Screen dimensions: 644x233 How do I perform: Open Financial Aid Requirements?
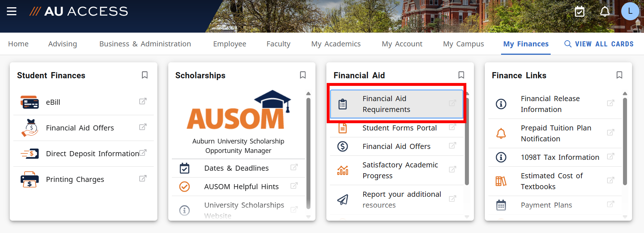[397, 104]
